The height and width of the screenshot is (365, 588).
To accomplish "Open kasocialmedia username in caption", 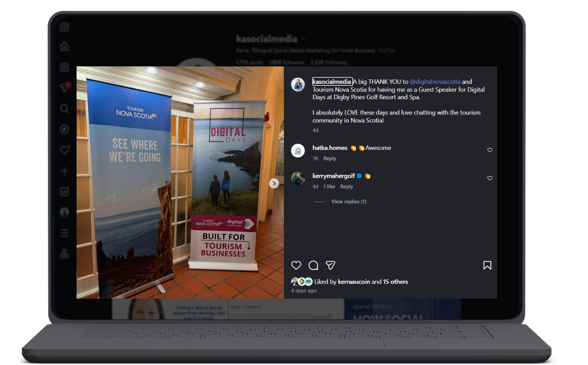I will point(332,82).
